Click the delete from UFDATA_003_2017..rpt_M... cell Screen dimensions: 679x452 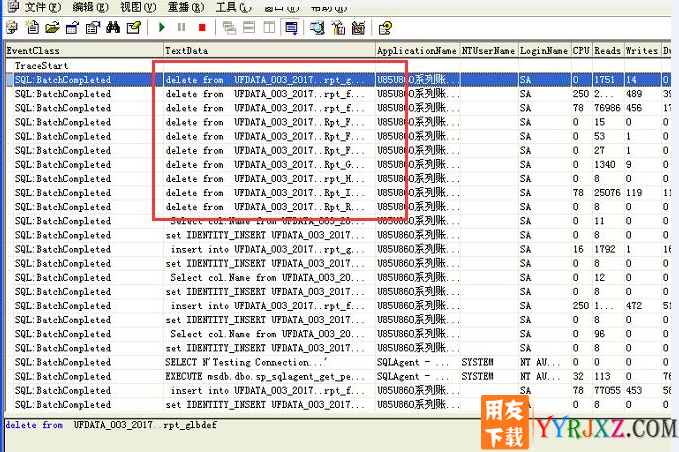click(269, 179)
